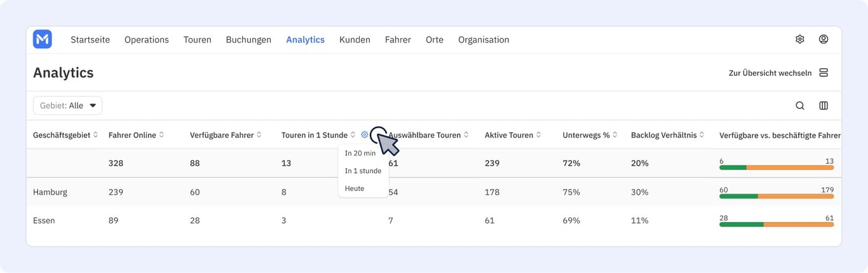Go to the Operations tab

147,39
